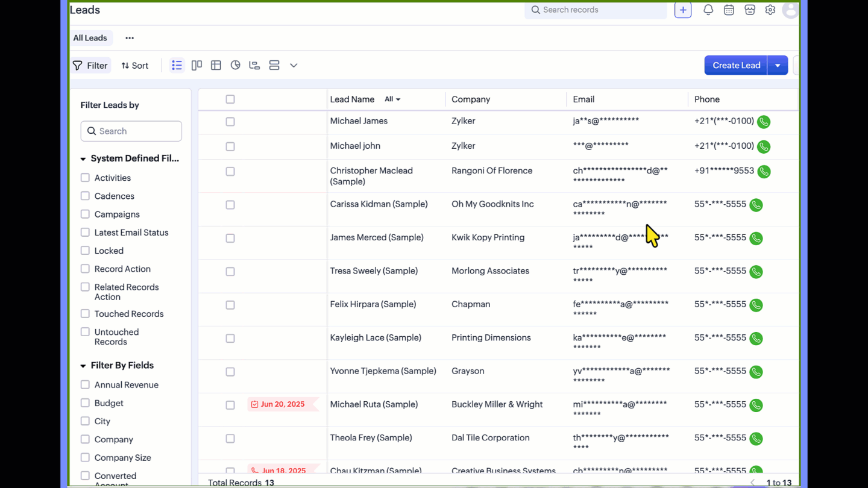
Task: Call James Merced via phone icon
Action: 756,238
